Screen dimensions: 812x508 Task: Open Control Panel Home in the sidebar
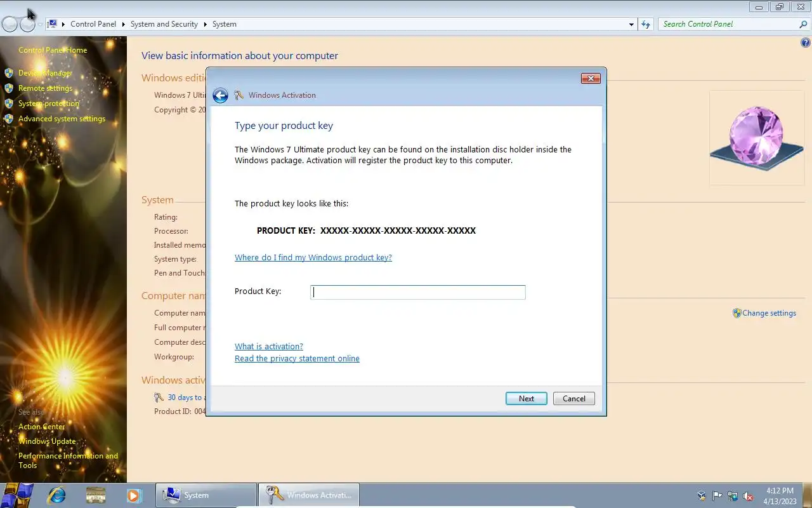coord(53,50)
